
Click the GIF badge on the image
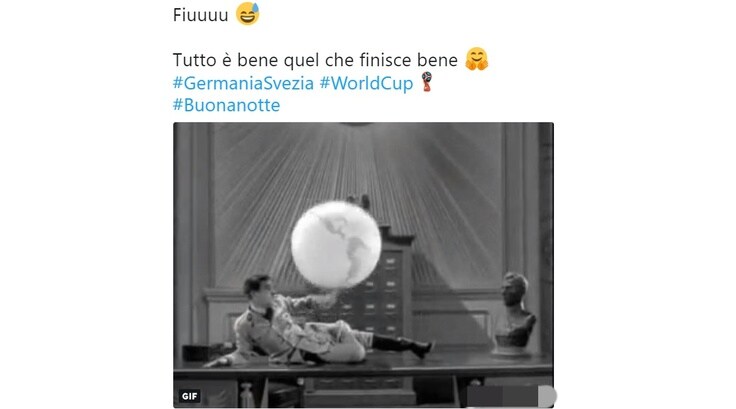(x=189, y=396)
